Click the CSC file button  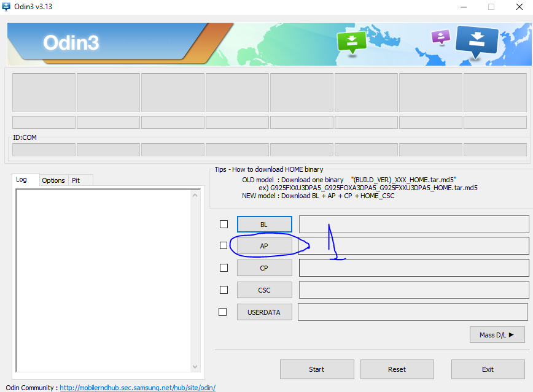click(x=265, y=290)
